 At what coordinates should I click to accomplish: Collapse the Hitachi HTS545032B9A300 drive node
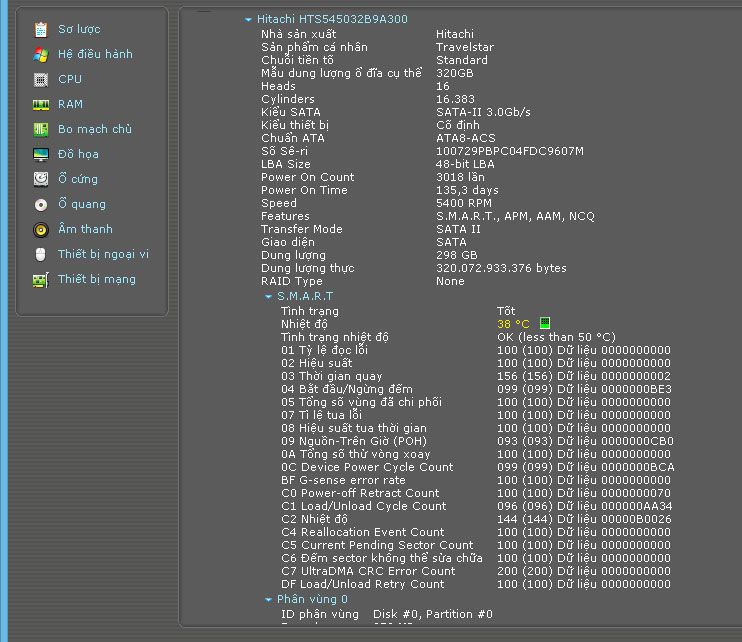[248, 19]
